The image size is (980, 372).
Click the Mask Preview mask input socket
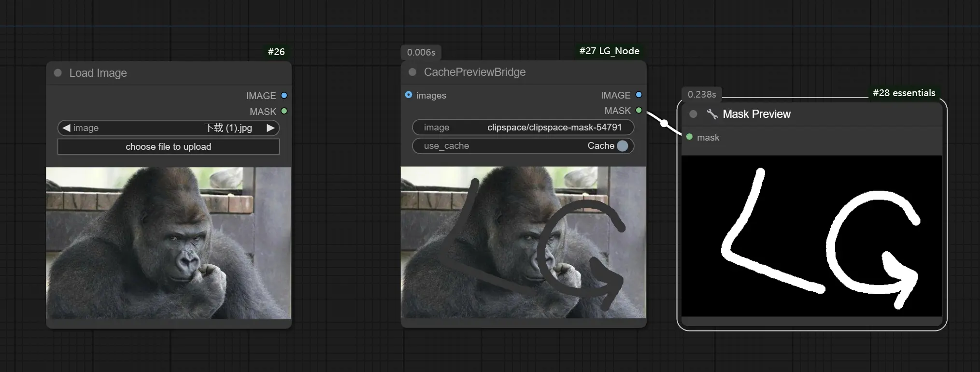coord(689,137)
